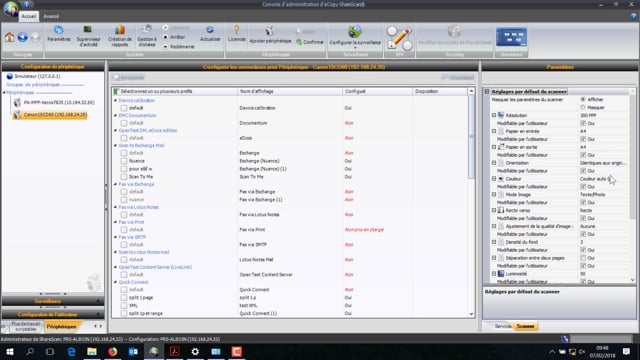Collapse the Fax via Exchange group
640x360 pixels.
[115, 184]
